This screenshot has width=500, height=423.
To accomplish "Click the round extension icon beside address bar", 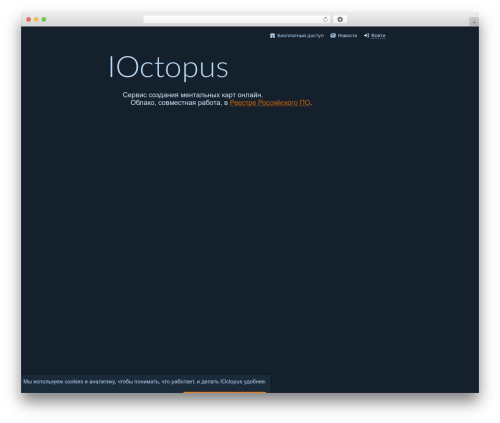I will (340, 20).
